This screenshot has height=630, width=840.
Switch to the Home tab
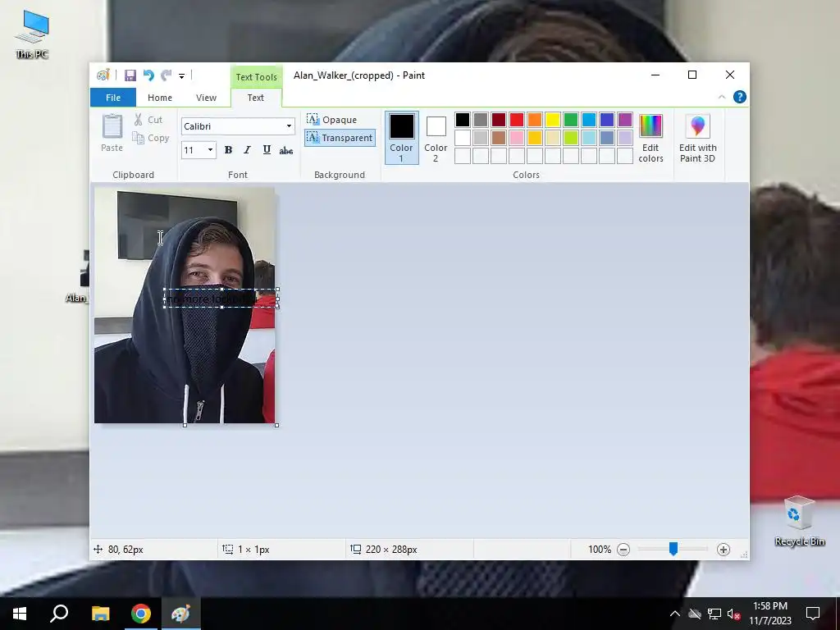[x=160, y=98]
